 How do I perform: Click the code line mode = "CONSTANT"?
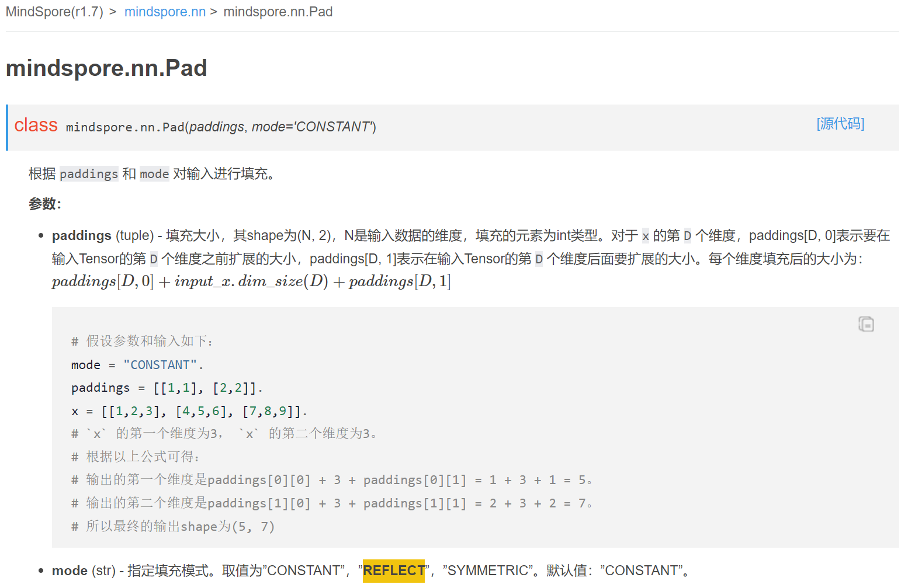[x=137, y=365]
